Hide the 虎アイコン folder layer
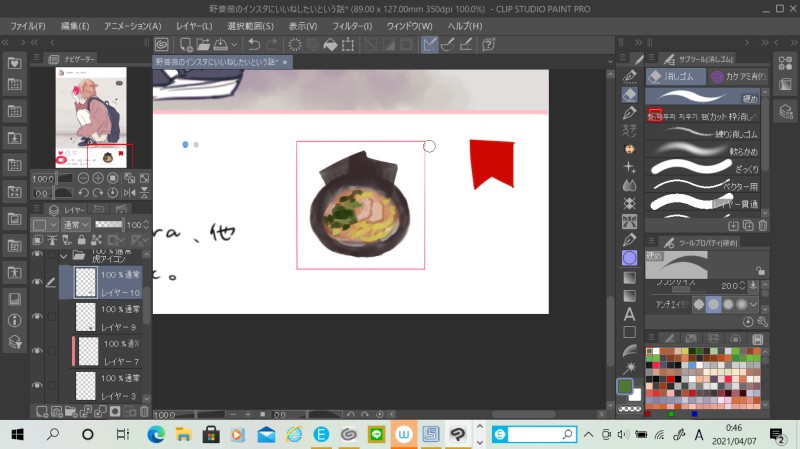800x449 pixels. pos(37,254)
